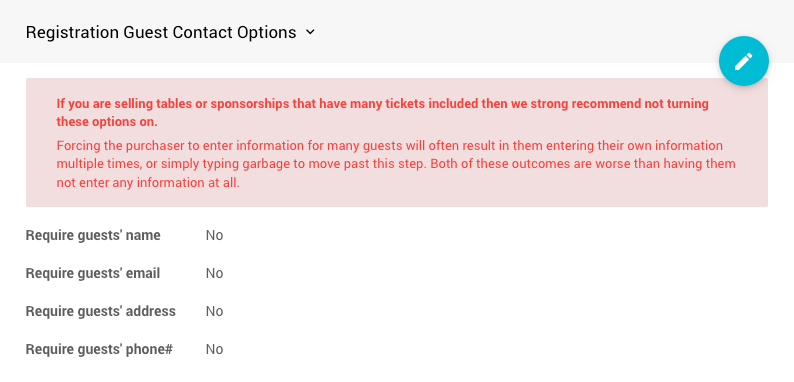
Task: Click the pencil edit floating button
Action: pos(743,61)
